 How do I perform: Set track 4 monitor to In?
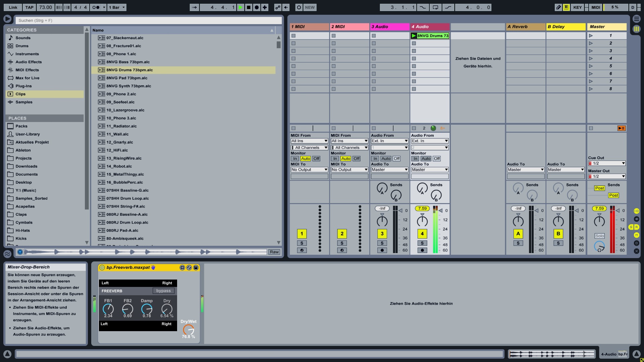415,159
